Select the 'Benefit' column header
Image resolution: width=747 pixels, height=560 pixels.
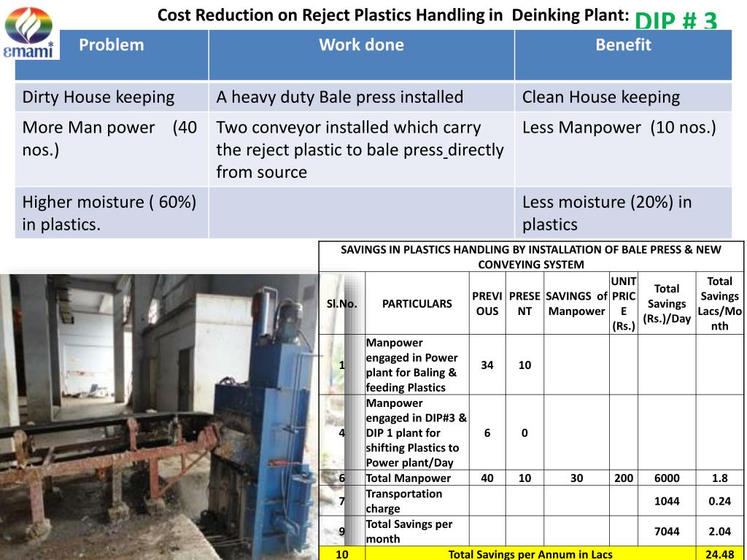click(x=623, y=44)
